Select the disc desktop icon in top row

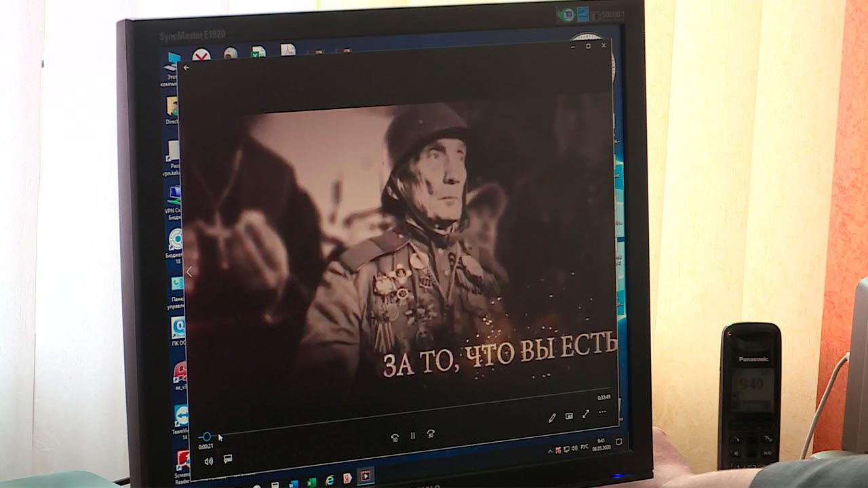(x=231, y=54)
